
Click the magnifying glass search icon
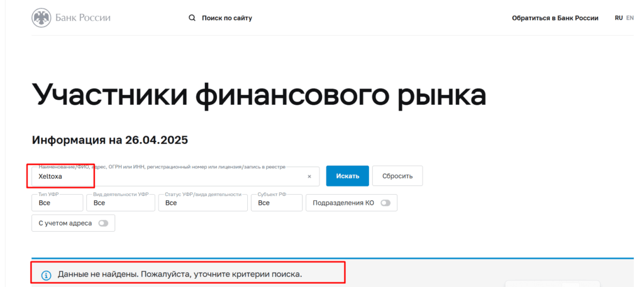(x=192, y=18)
